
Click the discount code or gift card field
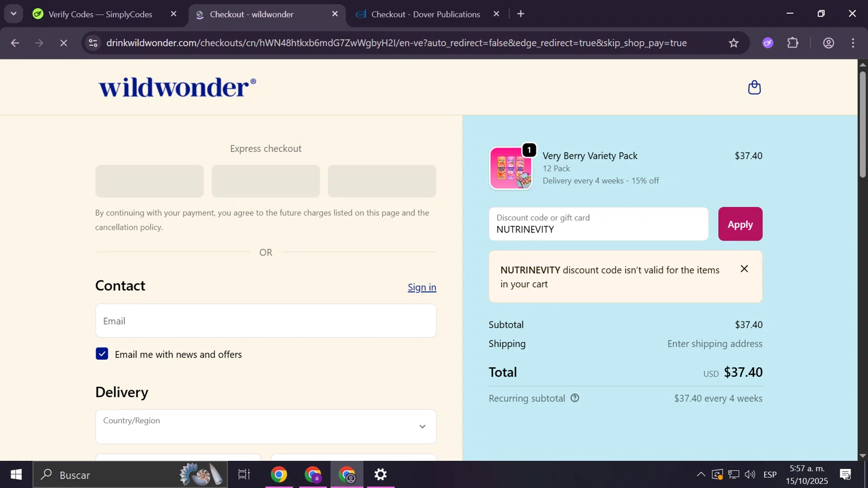(x=598, y=224)
